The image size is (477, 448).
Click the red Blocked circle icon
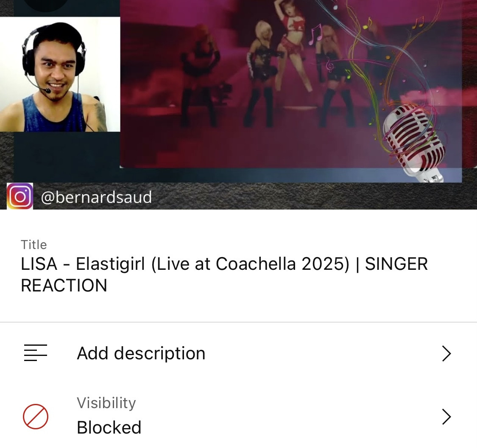36,417
